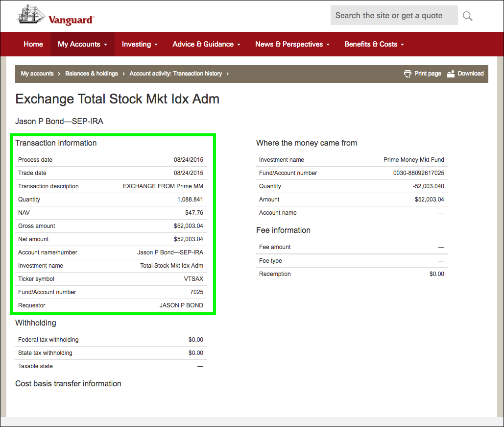Click the Net amount label
The height and width of the screenshot is (427, 504).
tap(33, 239)
